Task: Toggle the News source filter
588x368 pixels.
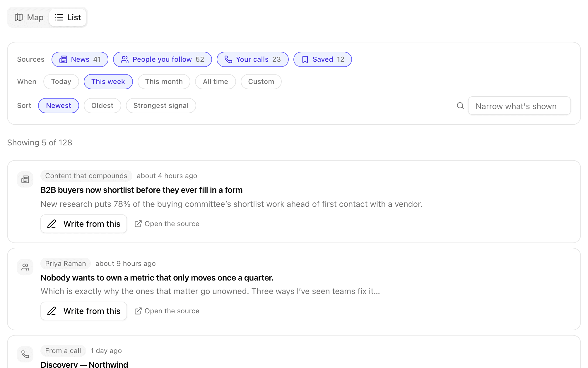Action: 80,59
